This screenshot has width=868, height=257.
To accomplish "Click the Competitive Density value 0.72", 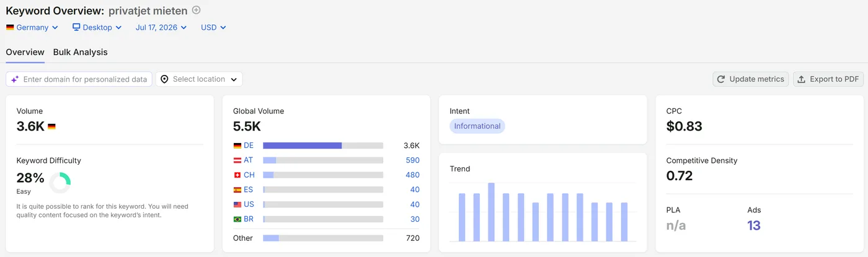I will [680, 176].
